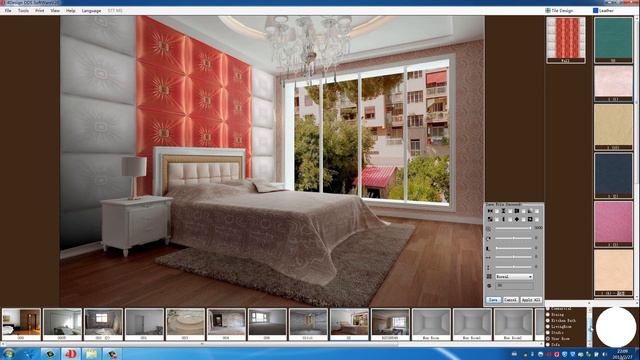Click the rotation slider track
The image size is (640, 360).
[513, 238]
